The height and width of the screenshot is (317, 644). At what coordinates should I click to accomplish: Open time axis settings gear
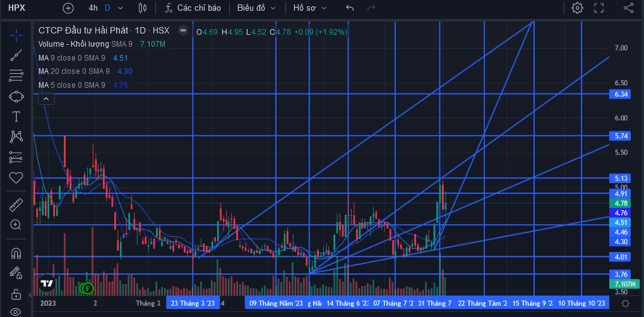click(x=626, y=304)
